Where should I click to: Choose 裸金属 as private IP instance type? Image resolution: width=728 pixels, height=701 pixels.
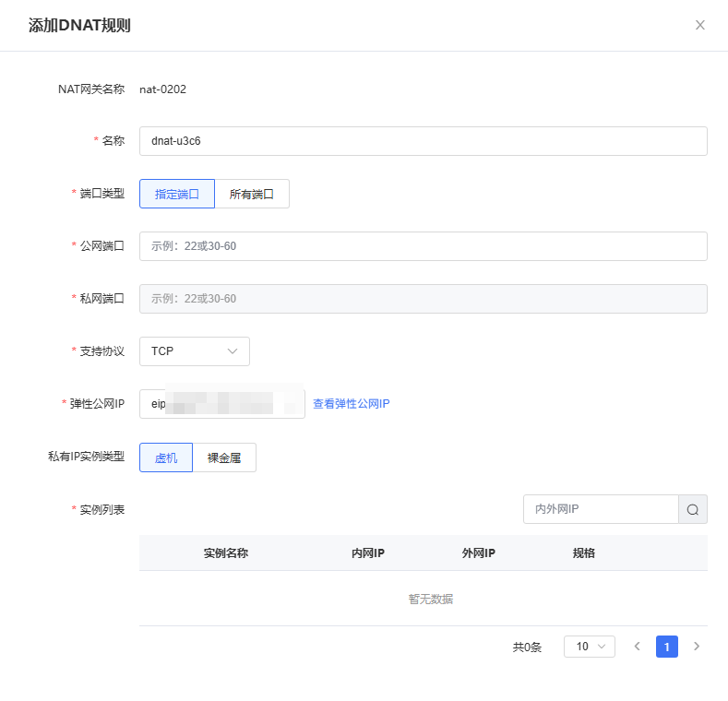coord(224,457)
